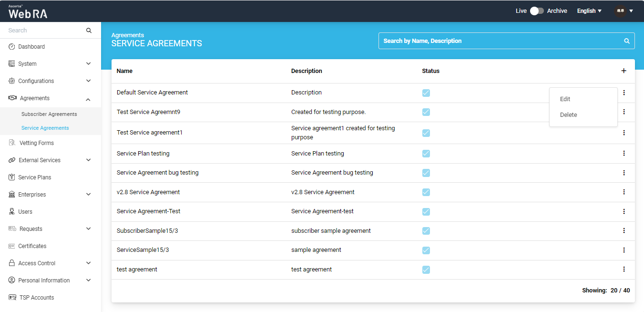Open three-dot menu for test agreement row
The width and height of the screenshot is (644, 312).
624,270
